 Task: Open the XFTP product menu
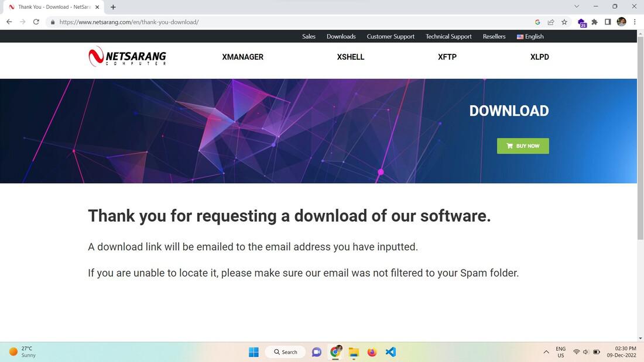447,57
